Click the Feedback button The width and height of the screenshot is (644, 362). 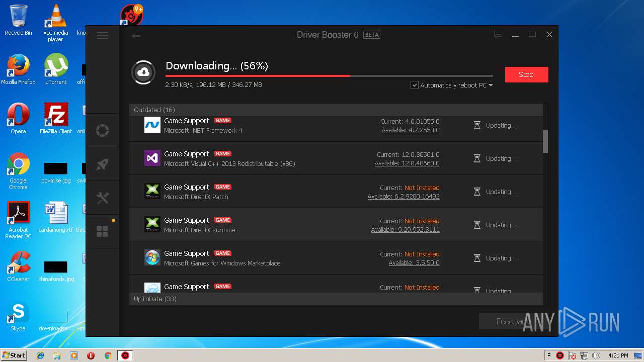click(512, 321)
